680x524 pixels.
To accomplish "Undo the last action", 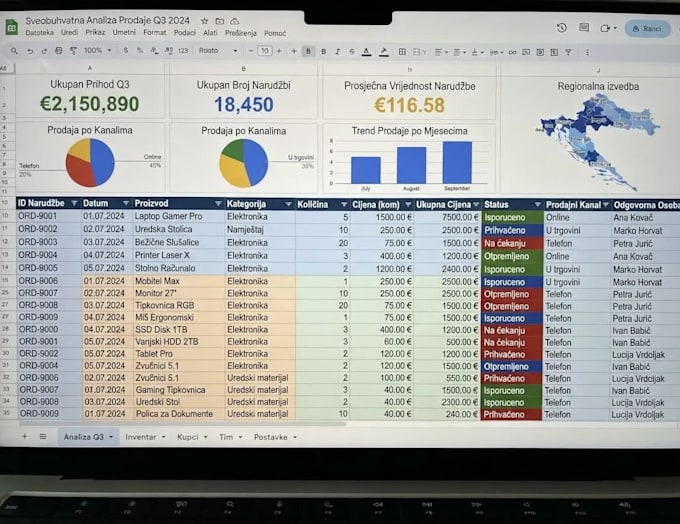I will click(x=30, y=51).
